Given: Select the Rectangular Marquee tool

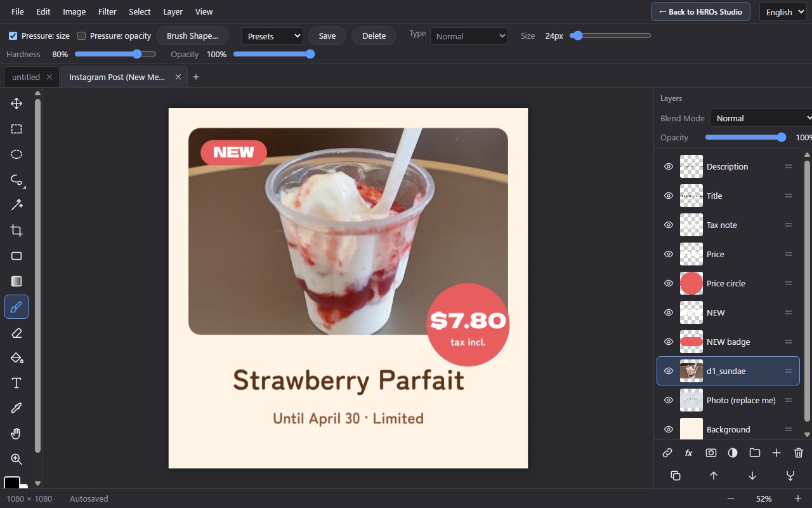Looking at the screenshot, I should pyautogui.click(x=16, y=129).
